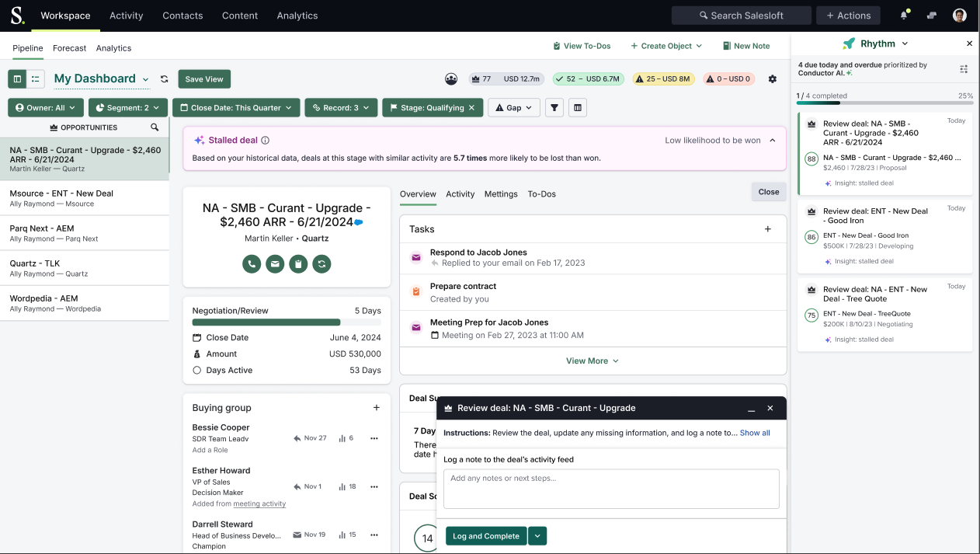Collapse the Stalled deal banner chevron
Image resolution: width=980 pixels, height=554 pixels.
(x=773, y=141)
